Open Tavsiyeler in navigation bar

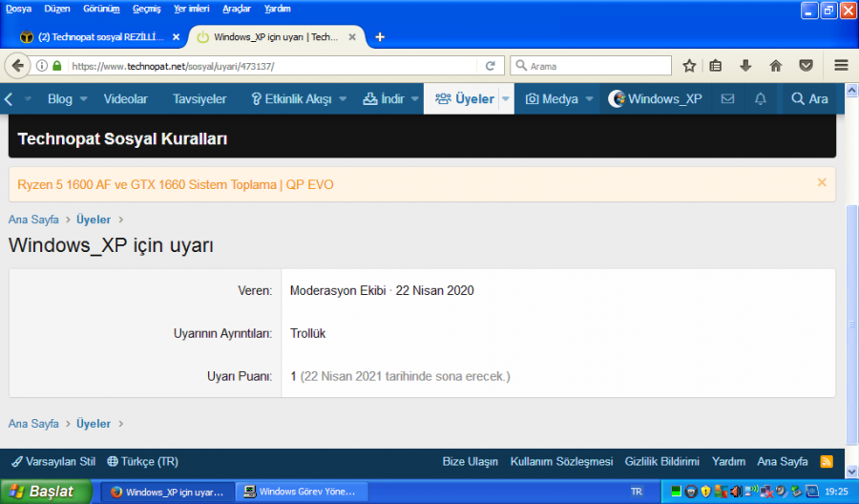[x=199, y=99]
